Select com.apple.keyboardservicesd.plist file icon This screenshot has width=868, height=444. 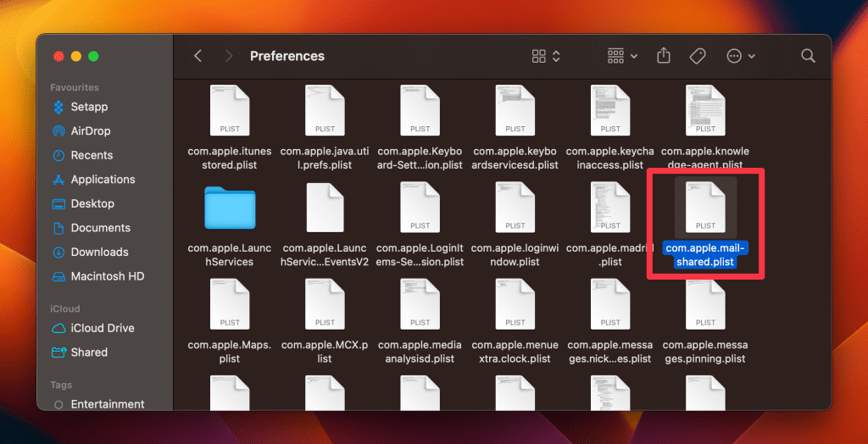click(x=515, y=111)
